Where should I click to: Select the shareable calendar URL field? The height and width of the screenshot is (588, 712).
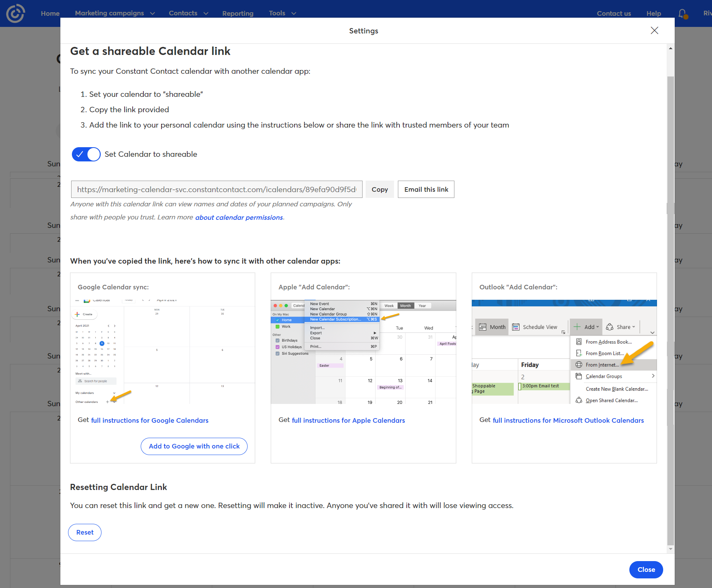pyautogui.click(x=216, y=189)
